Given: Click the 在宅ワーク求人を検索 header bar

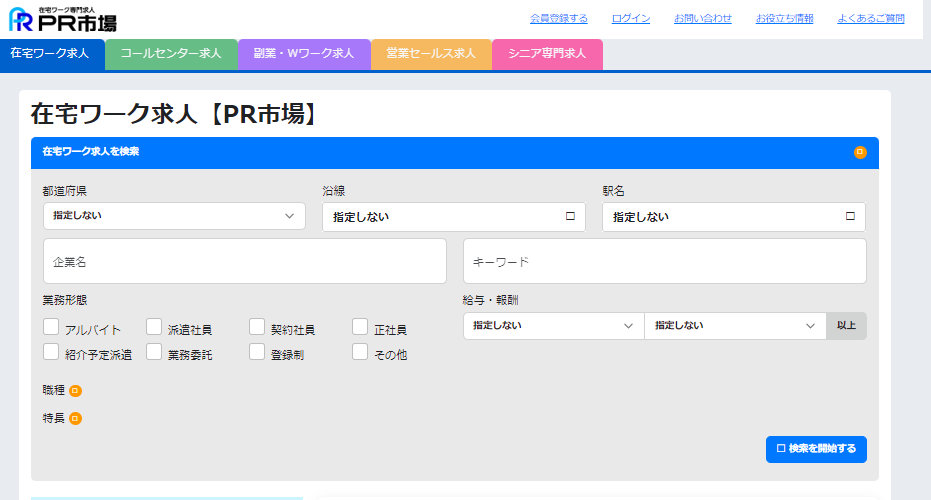Looking at the screenshot, I should click(455, 153).
